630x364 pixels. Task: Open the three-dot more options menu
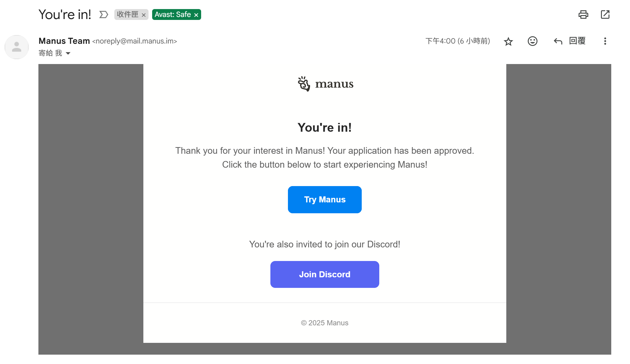(x=605, y=41)
